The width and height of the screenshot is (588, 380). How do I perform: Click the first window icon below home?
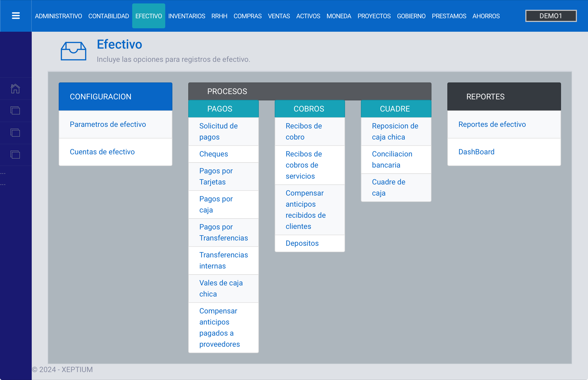(x=15, y=110)
